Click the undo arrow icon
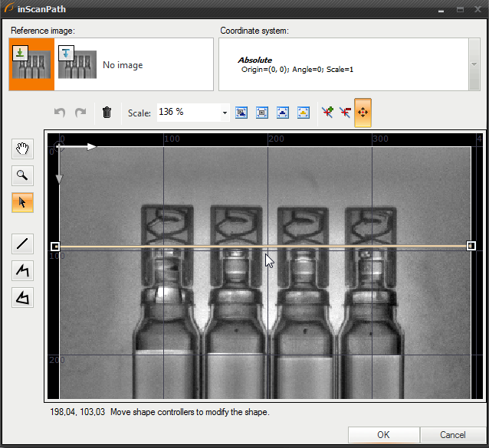This screenshot has height=448, width=489. coord(60,113)
